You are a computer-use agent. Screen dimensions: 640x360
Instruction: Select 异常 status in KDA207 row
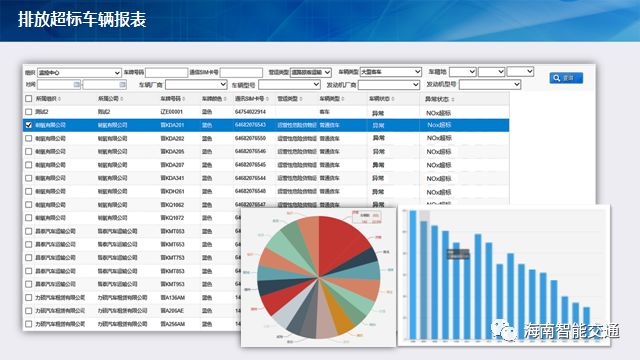pos(378,165)
